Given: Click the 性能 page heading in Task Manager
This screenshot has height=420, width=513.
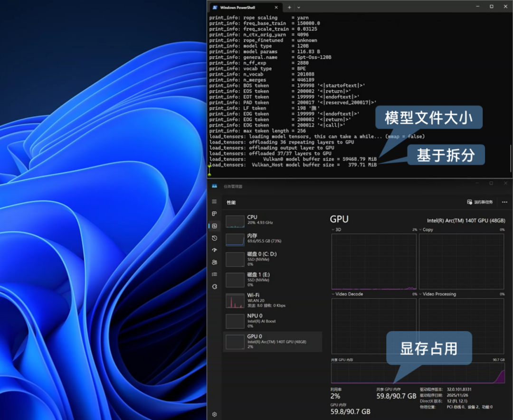Looking at the screenshot, I should 231,202.
